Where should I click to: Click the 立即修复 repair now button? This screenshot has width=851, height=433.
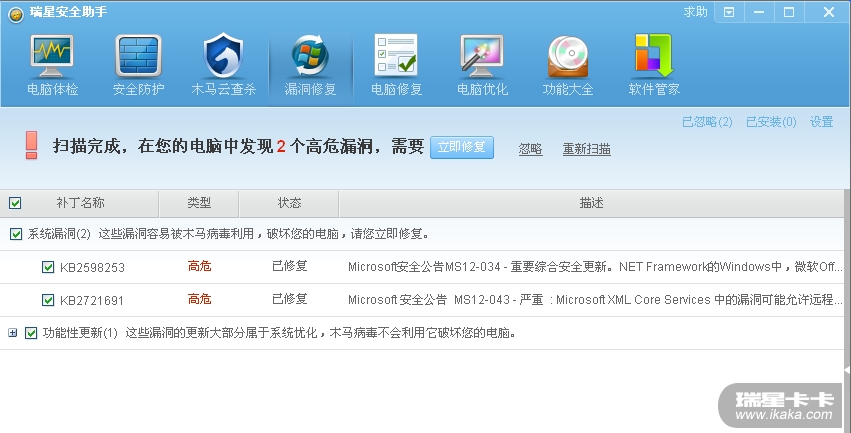462,147
